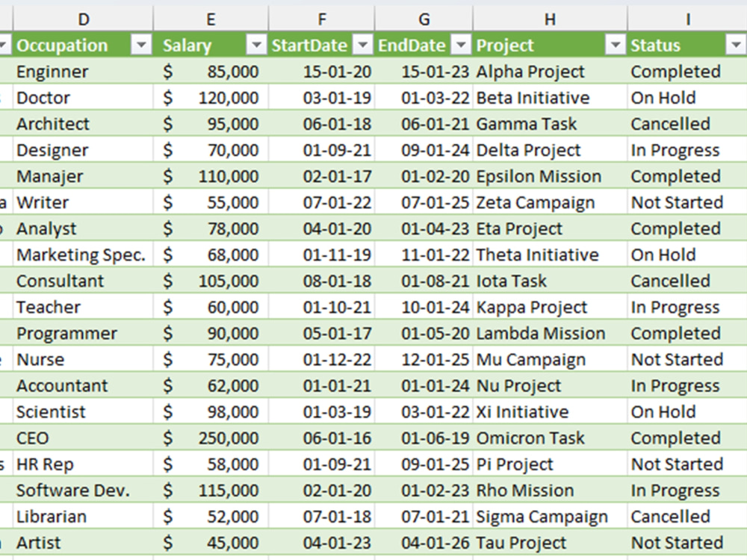
Task: Select the HR Rep cell
Action: click(x=84, y=464)
